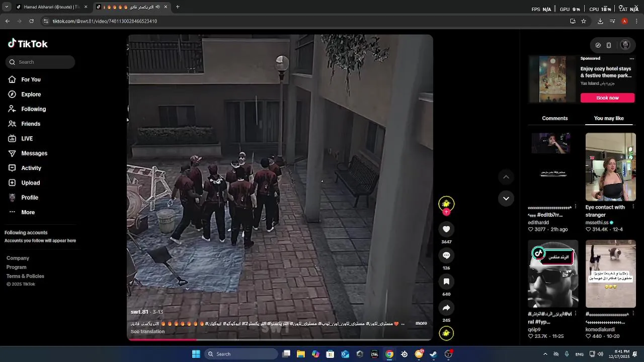
Task: Open For You feed
Action: (x=31, y=79)
